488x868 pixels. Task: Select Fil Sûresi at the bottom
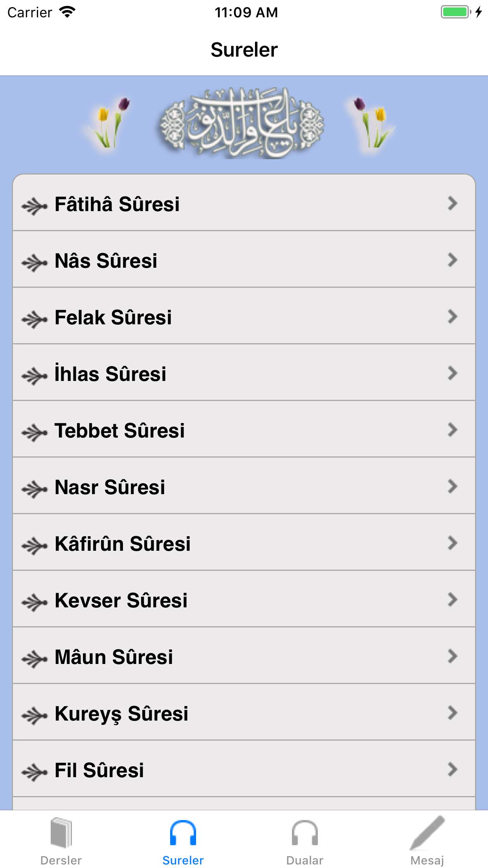click(x=99, y=770)
